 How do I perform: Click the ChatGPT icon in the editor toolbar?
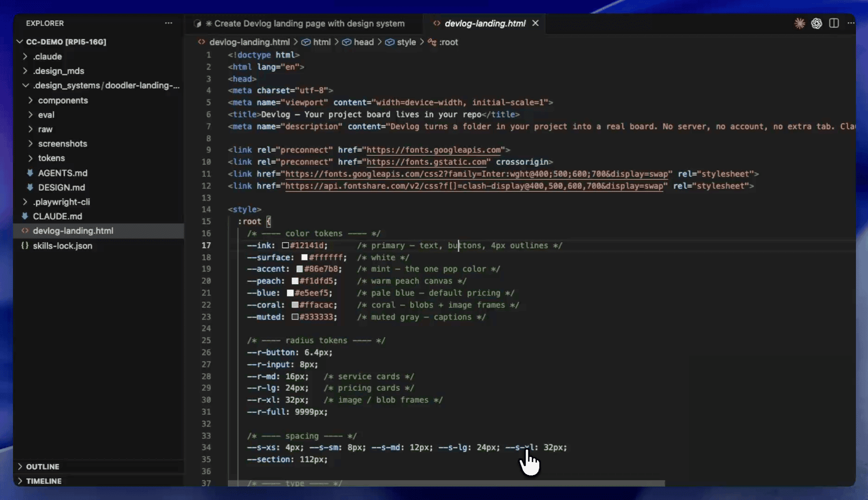817,23
